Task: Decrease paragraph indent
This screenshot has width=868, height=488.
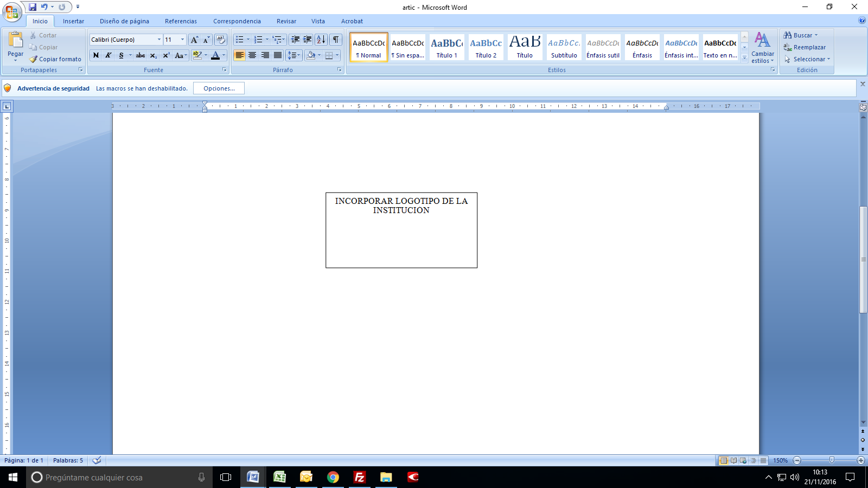Action: click(295, 40)
